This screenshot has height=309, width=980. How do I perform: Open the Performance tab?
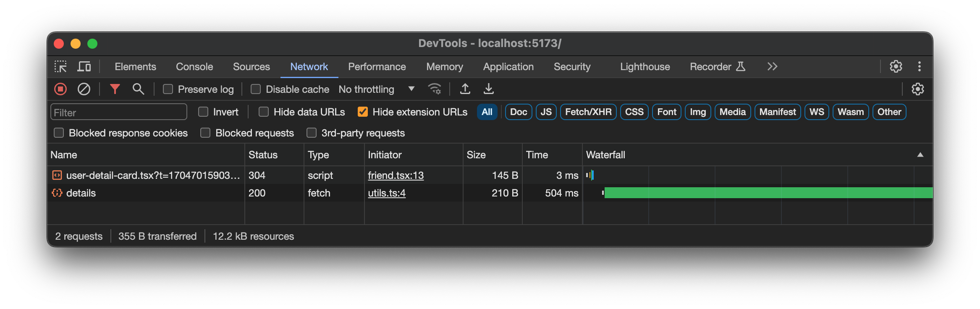pos(377,67)
